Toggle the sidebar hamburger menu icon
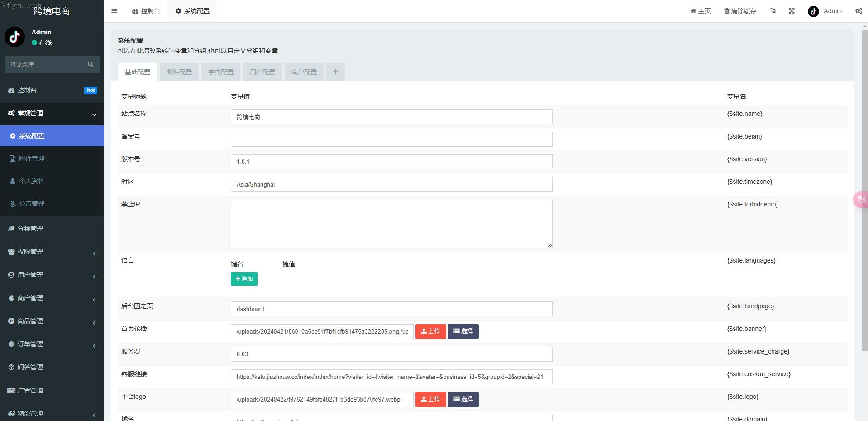 (x=114, y=11)
